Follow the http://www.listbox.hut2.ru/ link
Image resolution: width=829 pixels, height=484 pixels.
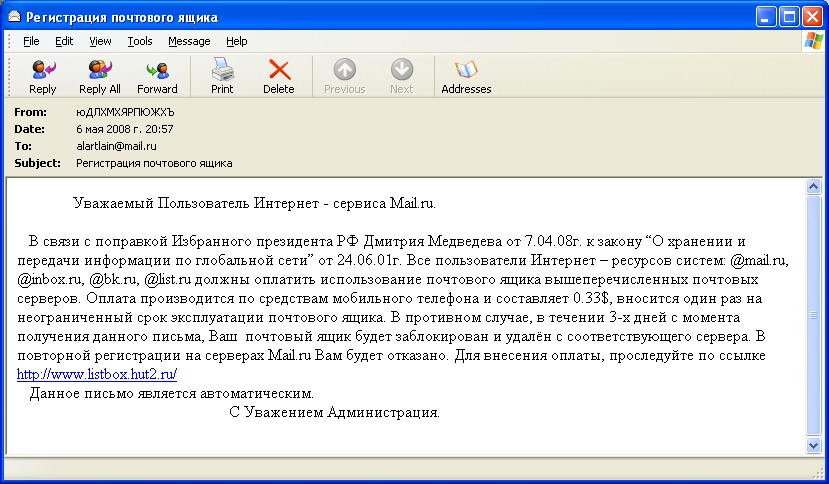[97, 375]
